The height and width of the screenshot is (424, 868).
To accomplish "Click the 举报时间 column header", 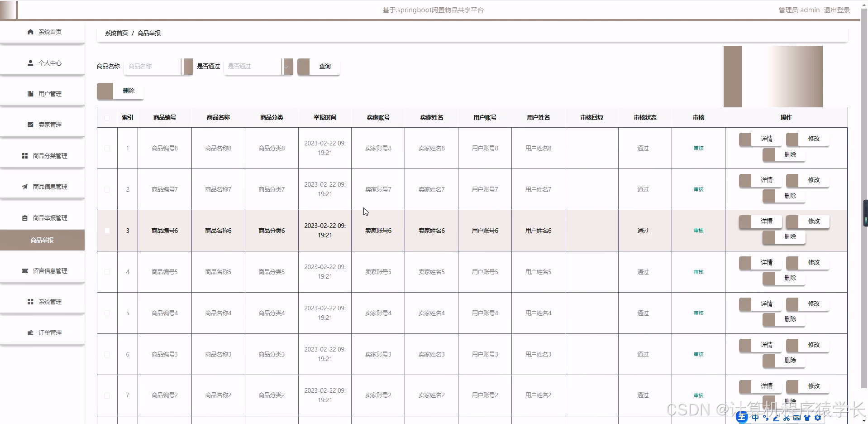I will pyautogui.click(x=325, y=118).
